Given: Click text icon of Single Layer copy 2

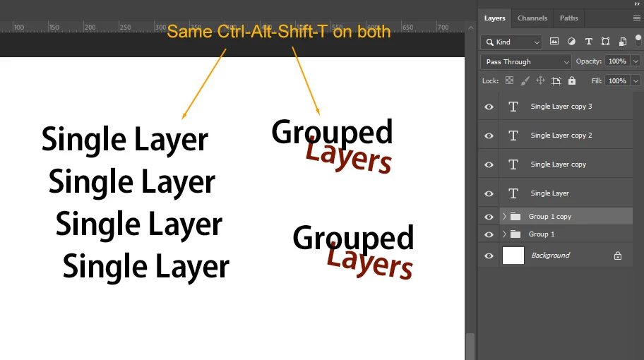Looking at the screenshot, I should click(513, 136).
